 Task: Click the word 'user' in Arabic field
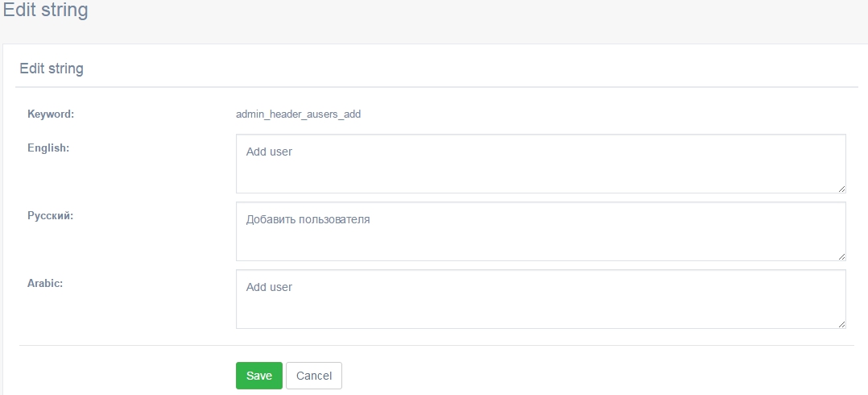281,288
